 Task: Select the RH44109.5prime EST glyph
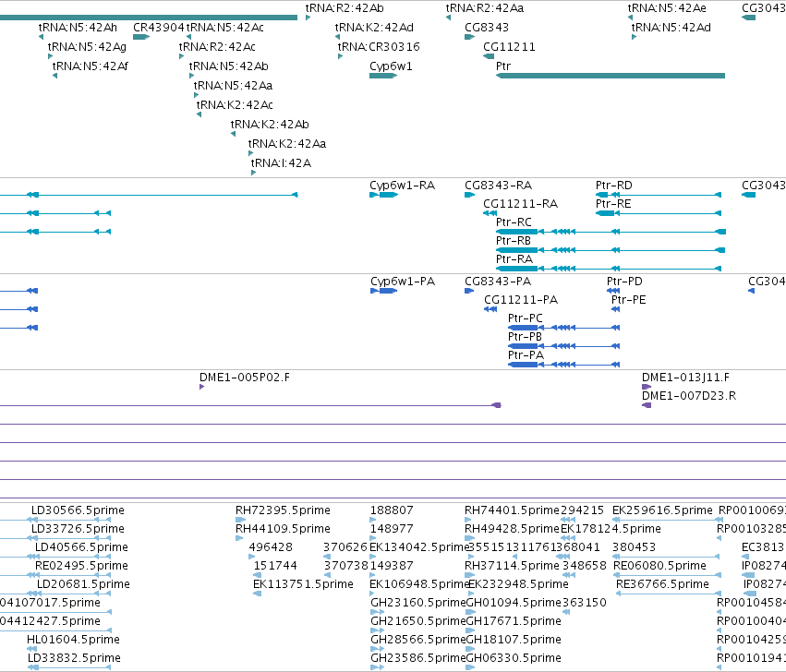click(239, 538)
